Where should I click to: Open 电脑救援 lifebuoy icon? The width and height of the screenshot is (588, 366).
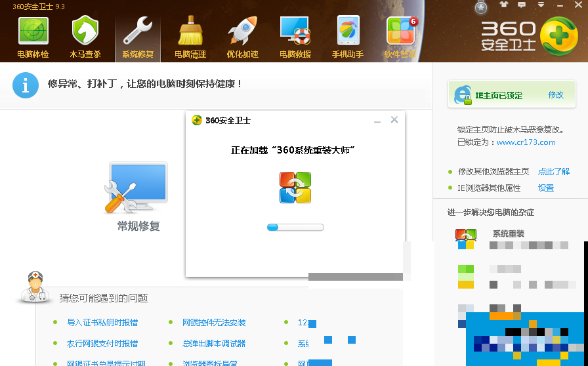(295, 30)
